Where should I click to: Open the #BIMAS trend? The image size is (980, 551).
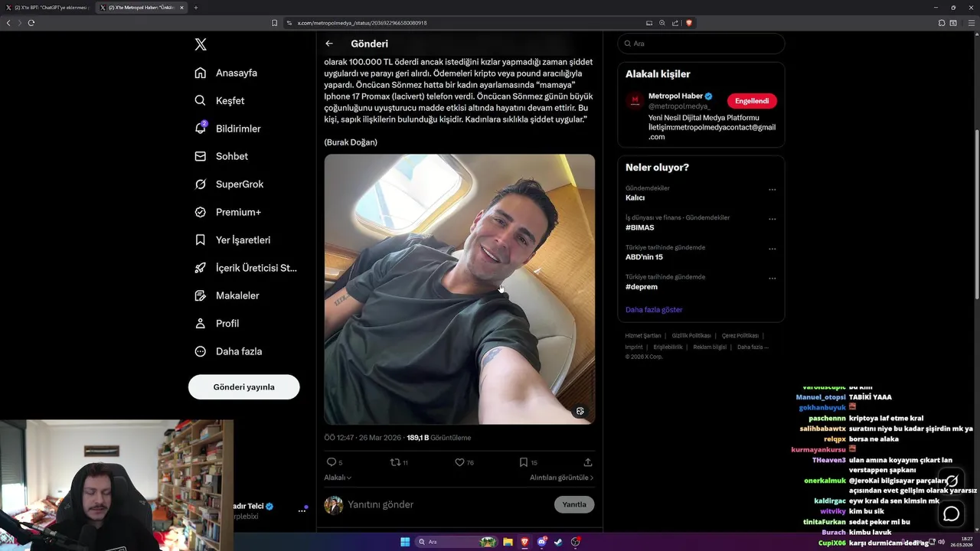point(640,227)
